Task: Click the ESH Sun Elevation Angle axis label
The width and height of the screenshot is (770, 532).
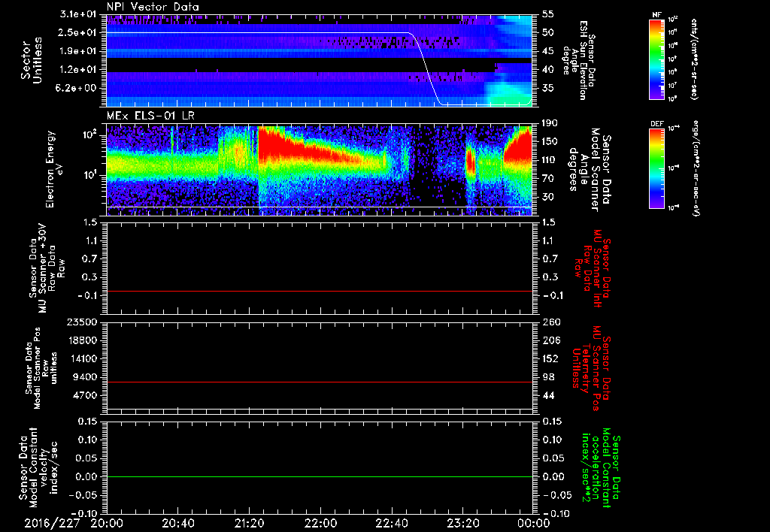Action: 579,60
